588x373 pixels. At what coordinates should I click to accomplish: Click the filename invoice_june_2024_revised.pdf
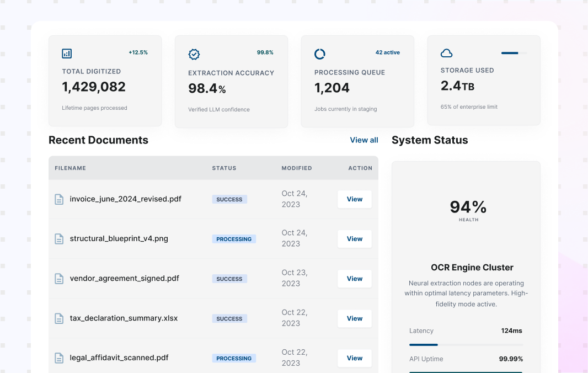point(125,199)
